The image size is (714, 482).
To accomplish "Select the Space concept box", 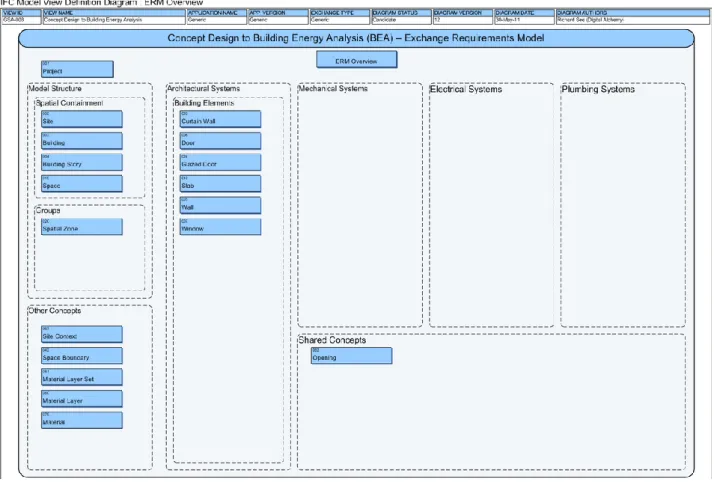I will (x=82, y=184).
